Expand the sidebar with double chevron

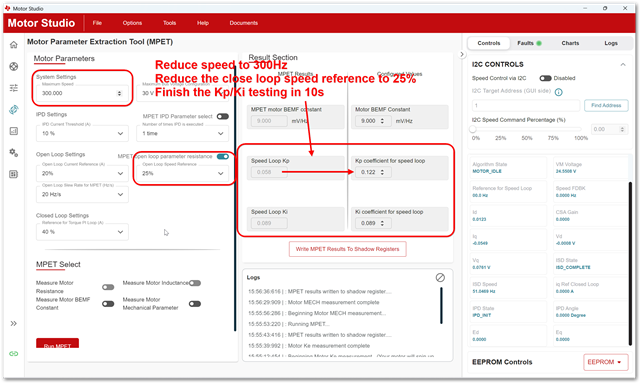coord(13,323)
